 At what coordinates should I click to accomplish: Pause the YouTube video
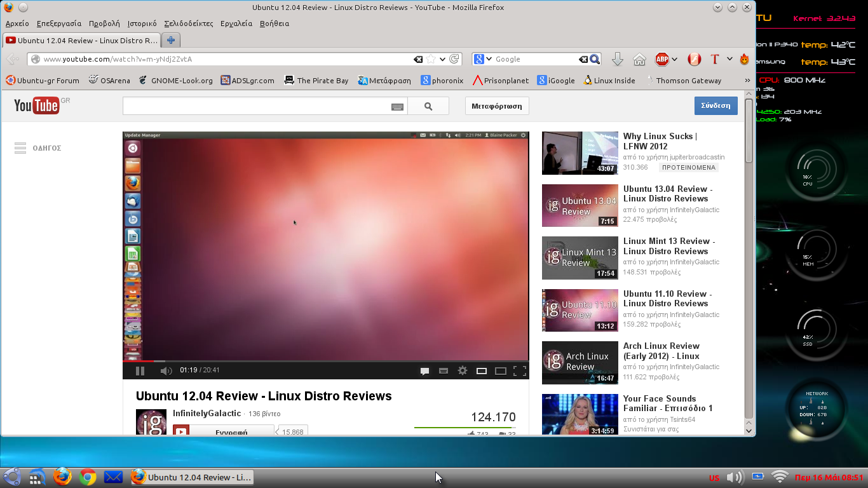click(x=140, y=371)
